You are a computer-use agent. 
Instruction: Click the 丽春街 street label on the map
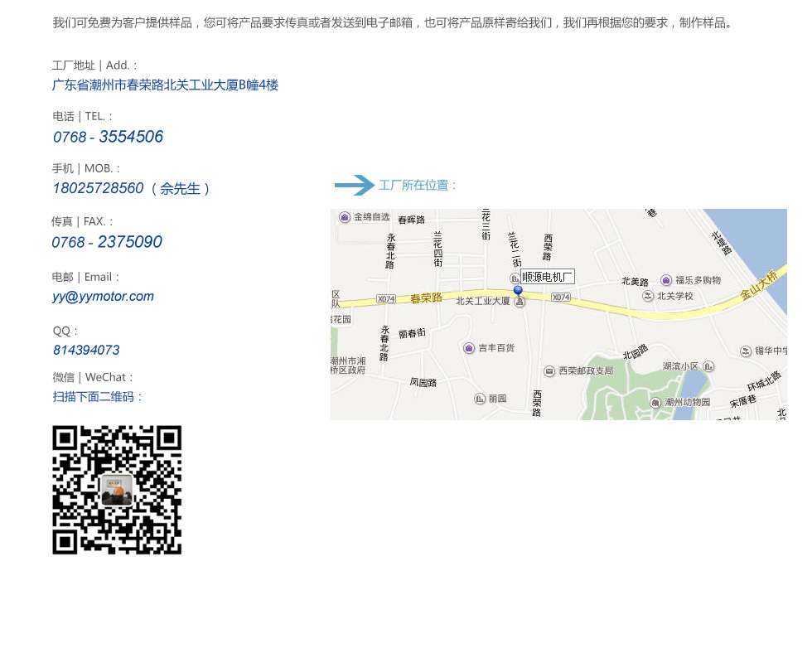pos(413,333)
